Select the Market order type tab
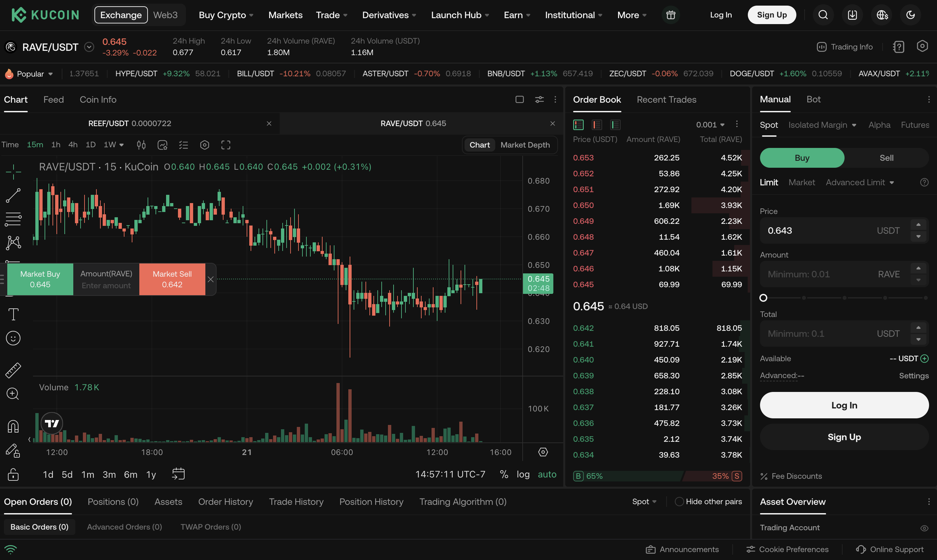 pos(802,183)
